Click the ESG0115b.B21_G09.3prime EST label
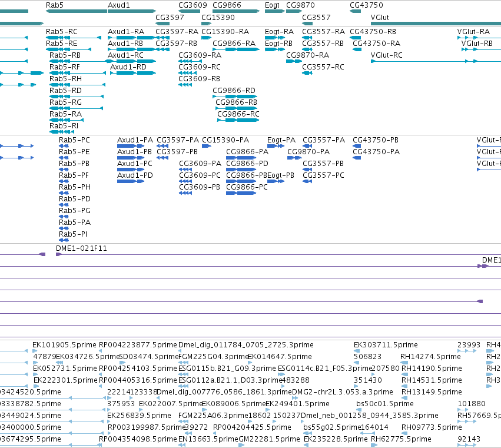Image resolution: width=501 pixels, height=448 pixels. (227, 369)
